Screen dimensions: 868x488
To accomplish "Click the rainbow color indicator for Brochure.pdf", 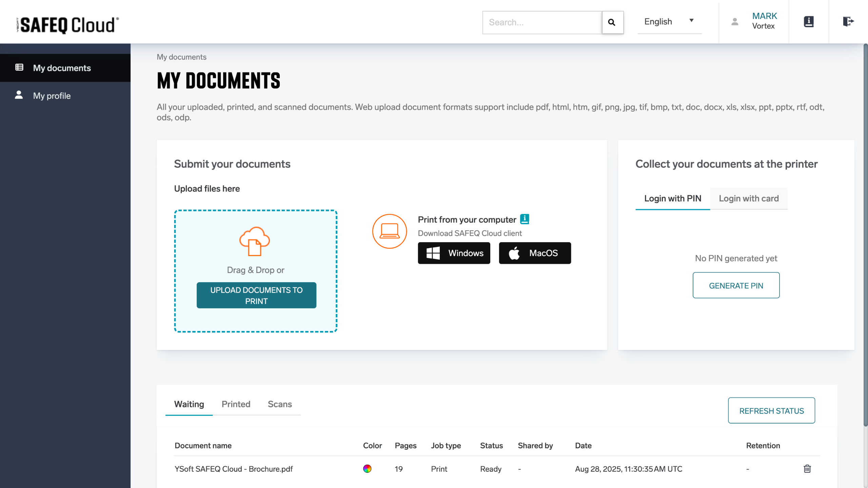I will [x=367, y=469].
